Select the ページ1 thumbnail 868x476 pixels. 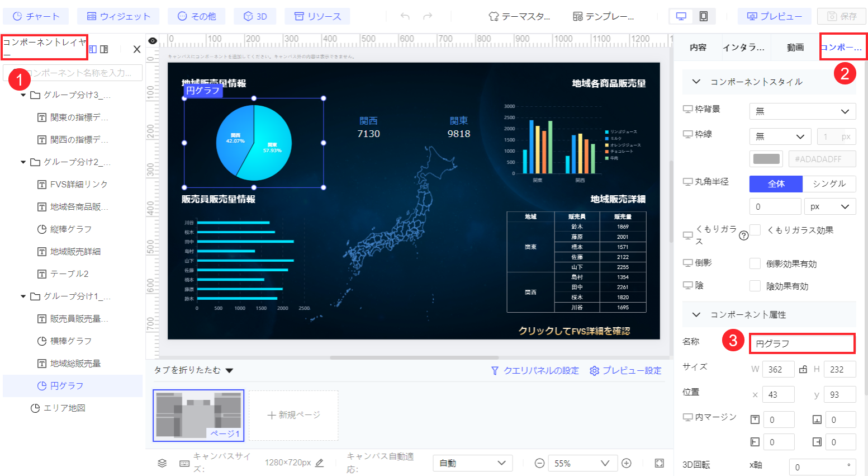tap(198, 415)
